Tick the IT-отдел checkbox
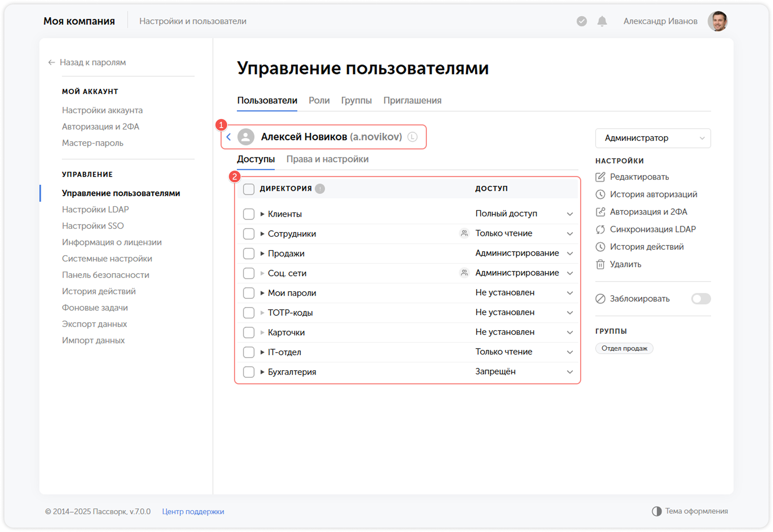The height and width of the screenshot is (532, 773). (249, 352)
